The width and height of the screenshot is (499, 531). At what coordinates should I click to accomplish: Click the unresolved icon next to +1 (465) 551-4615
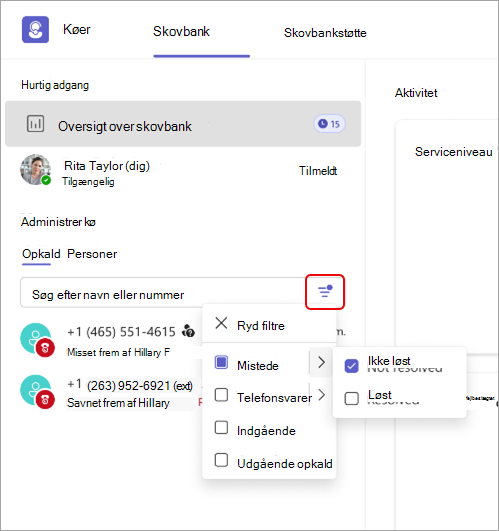(189, 331)
